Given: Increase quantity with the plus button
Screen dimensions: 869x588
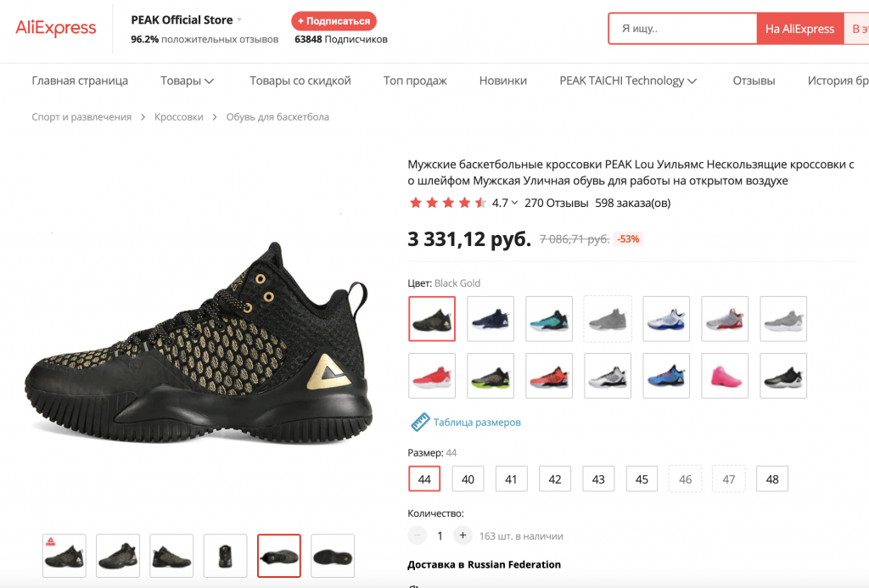Looking at the screenshot, I should [x=463, y=535].
